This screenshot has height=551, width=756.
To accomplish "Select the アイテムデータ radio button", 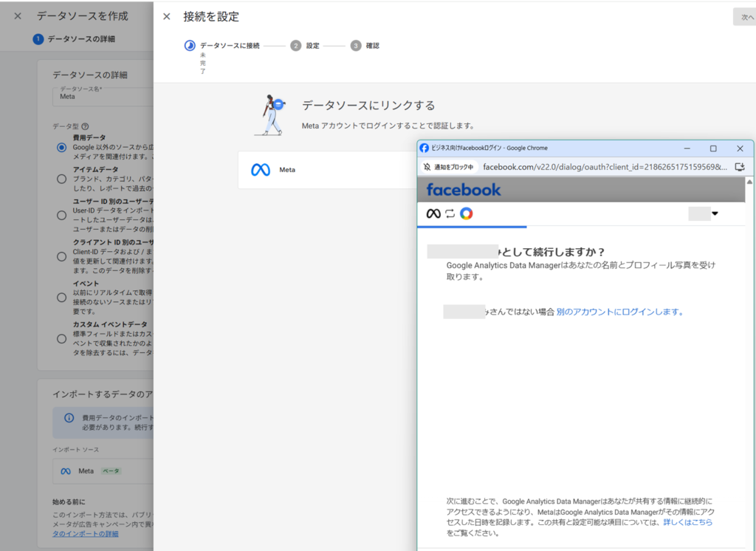I will (x=61, y=179).
